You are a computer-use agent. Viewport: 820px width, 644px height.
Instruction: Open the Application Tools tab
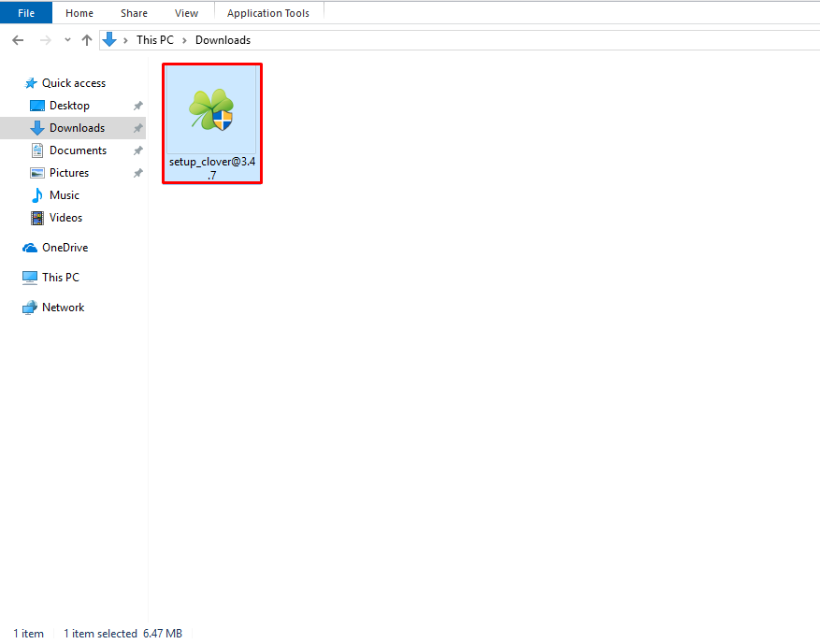[268, 13]
